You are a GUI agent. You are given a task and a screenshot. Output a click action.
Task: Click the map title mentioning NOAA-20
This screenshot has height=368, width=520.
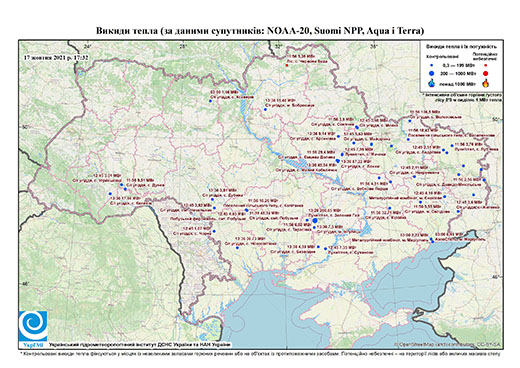[x=260, y=31]
